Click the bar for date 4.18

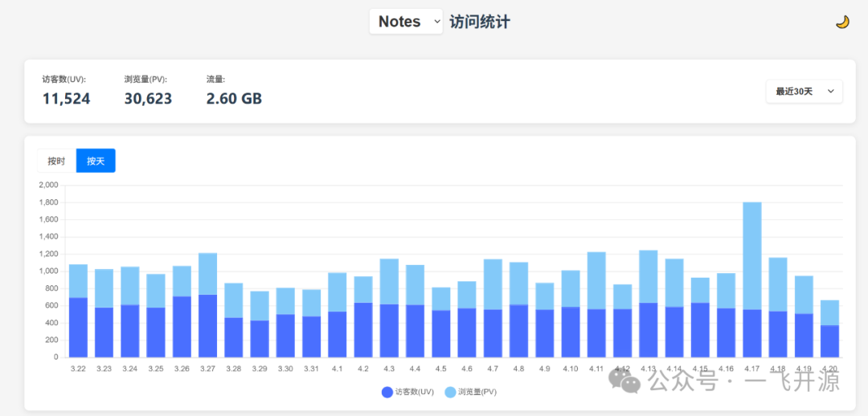click(778, 308)
